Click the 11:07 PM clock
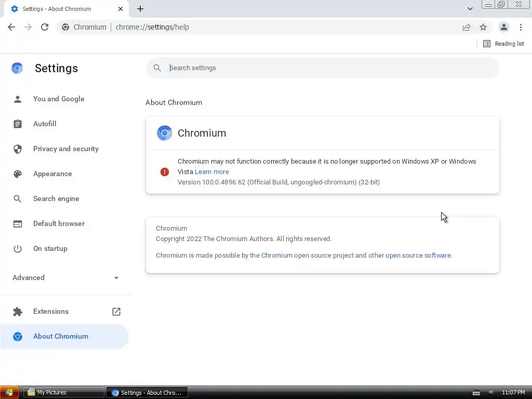 (513, 393)
